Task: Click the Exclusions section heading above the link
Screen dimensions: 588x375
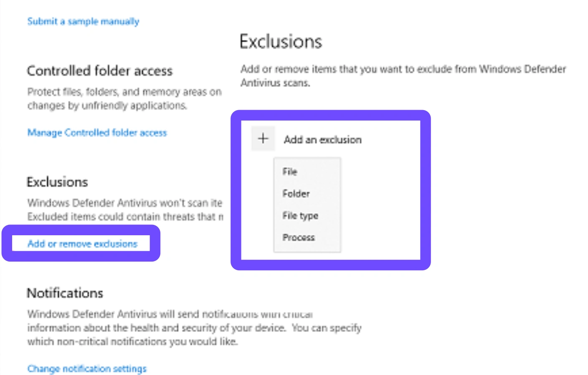Action: click(57, 182)
